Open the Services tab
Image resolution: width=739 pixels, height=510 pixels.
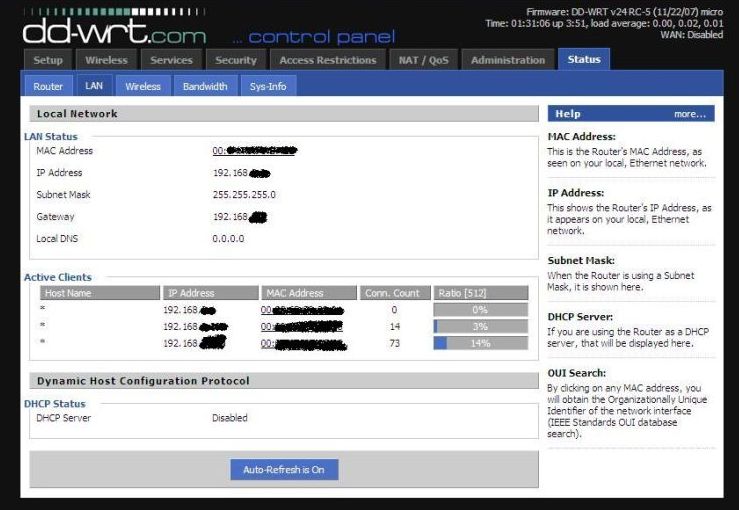pos(171,60)
